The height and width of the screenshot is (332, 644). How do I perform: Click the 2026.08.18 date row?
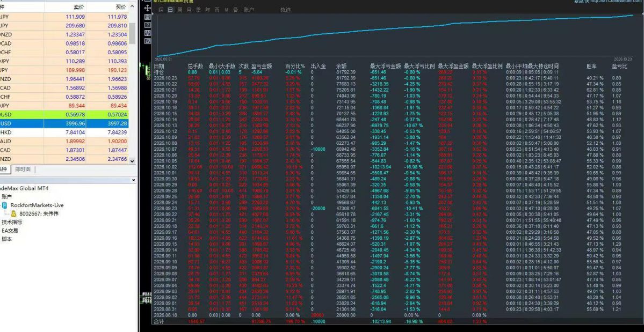coord(165,315)
